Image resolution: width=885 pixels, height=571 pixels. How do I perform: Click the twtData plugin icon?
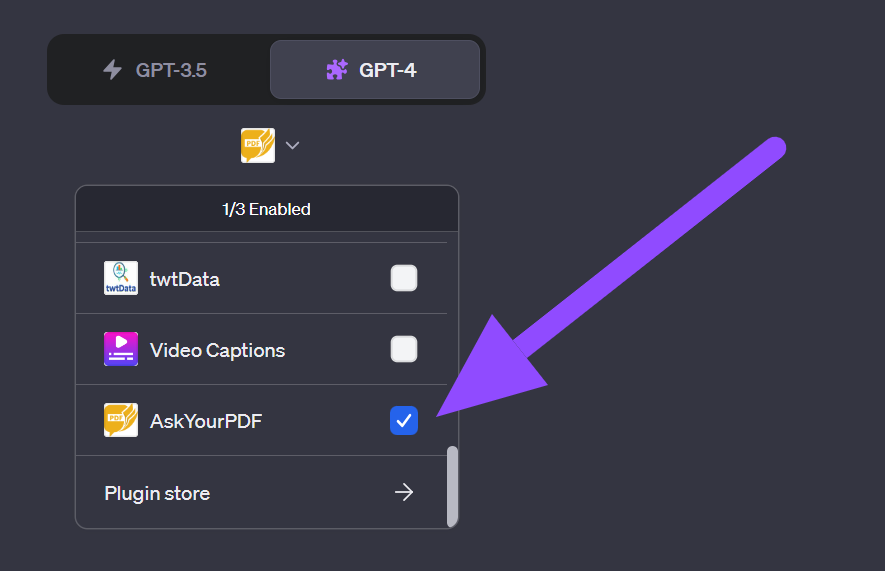tap(121, 278)
